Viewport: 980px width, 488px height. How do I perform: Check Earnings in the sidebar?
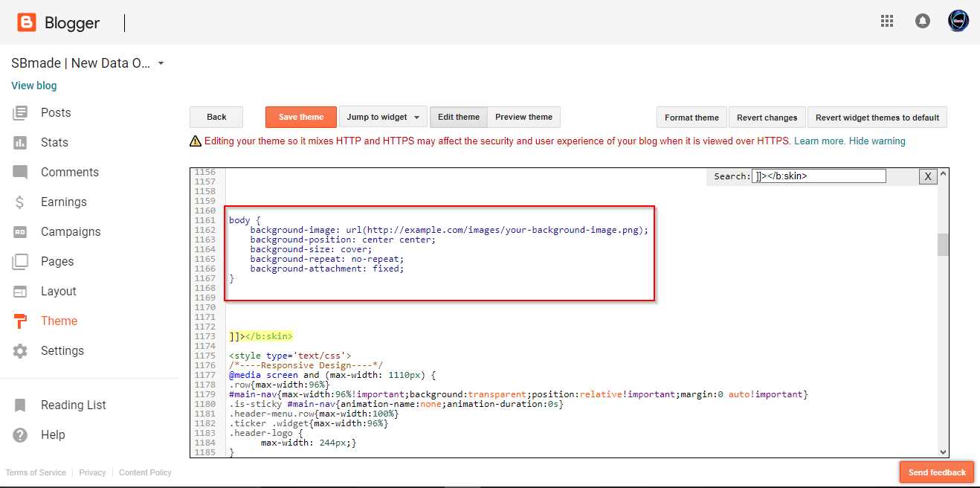pyautogui.click(x=63, y=202)
